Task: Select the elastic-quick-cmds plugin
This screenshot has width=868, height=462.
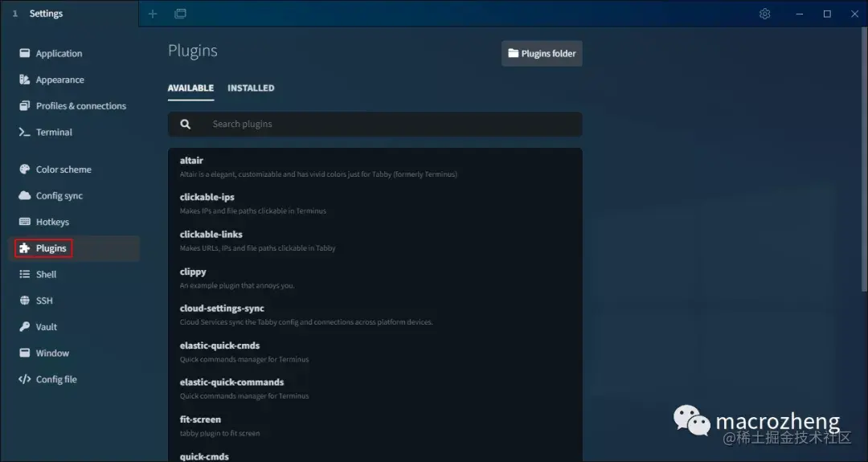Action: tap(375, 352)
